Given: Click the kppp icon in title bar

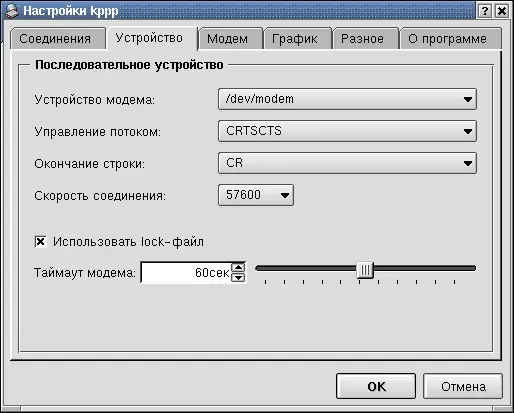Looking at the screenshot, I should (12, 11).
